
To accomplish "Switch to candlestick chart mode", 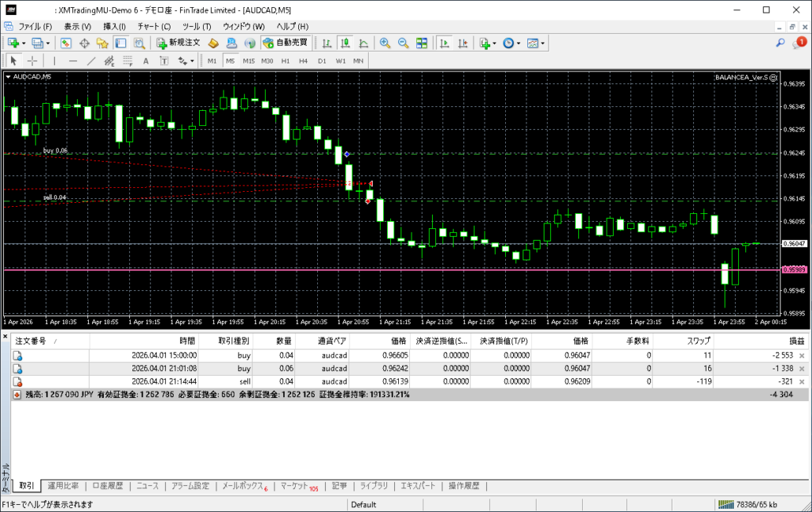I will 346,43.
